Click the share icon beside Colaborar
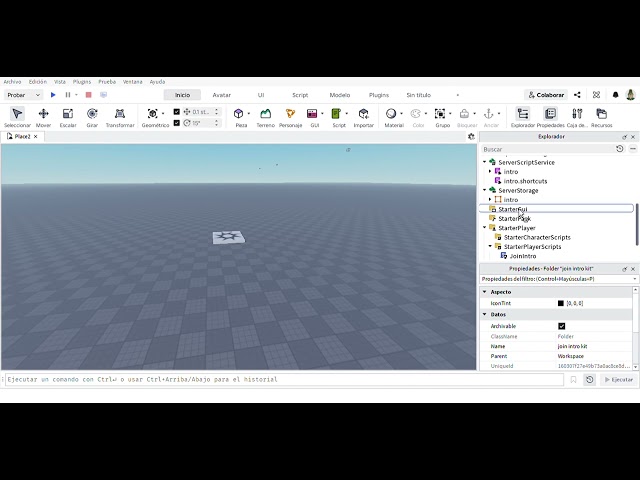This screenshot has height=480, width=640. point(577,95)
